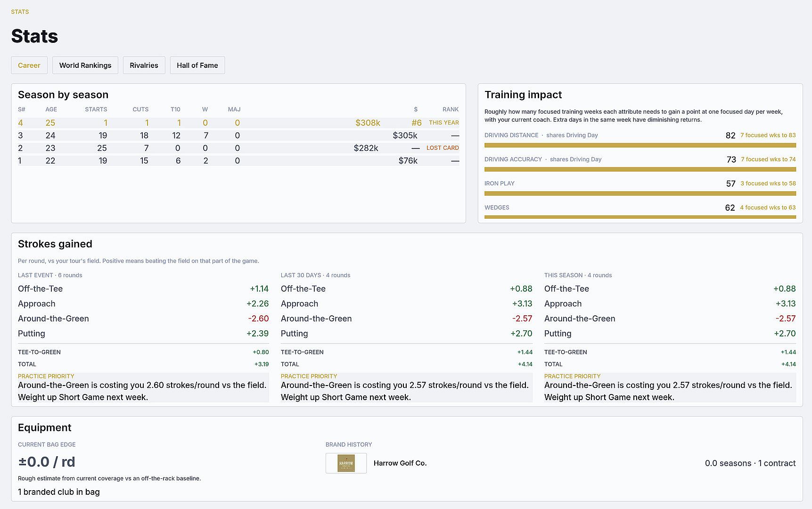Click the Wedges progress bar
812x509 pixels.
pyautogui.click(x=640, y=217)
